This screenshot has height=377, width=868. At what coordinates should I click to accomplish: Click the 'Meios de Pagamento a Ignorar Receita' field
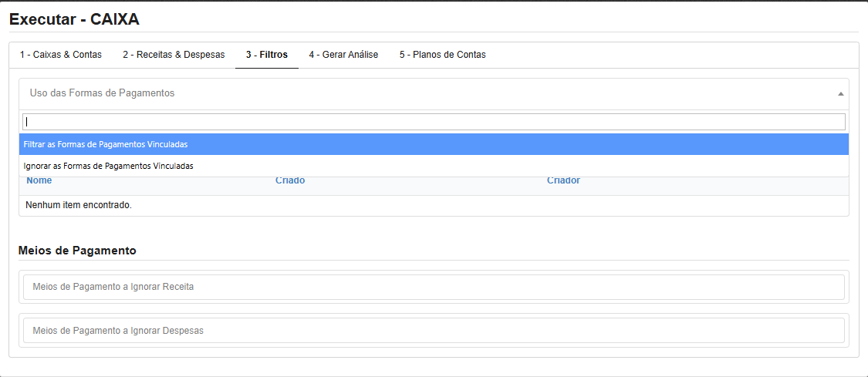[434, 287]
